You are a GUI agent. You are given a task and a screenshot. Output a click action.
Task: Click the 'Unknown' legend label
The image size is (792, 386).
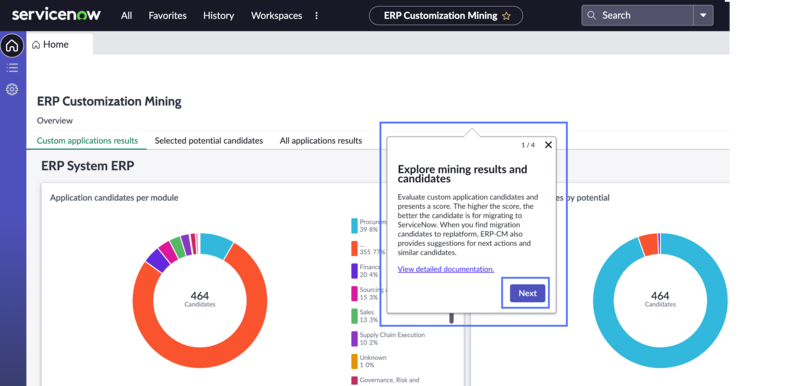pos(373,358)
